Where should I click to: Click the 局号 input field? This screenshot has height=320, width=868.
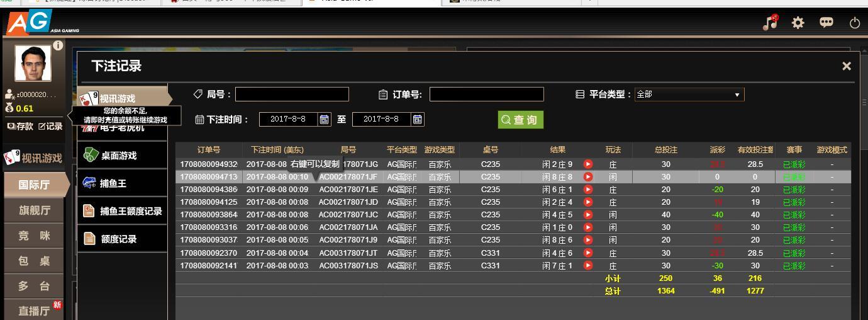[292, 94]
